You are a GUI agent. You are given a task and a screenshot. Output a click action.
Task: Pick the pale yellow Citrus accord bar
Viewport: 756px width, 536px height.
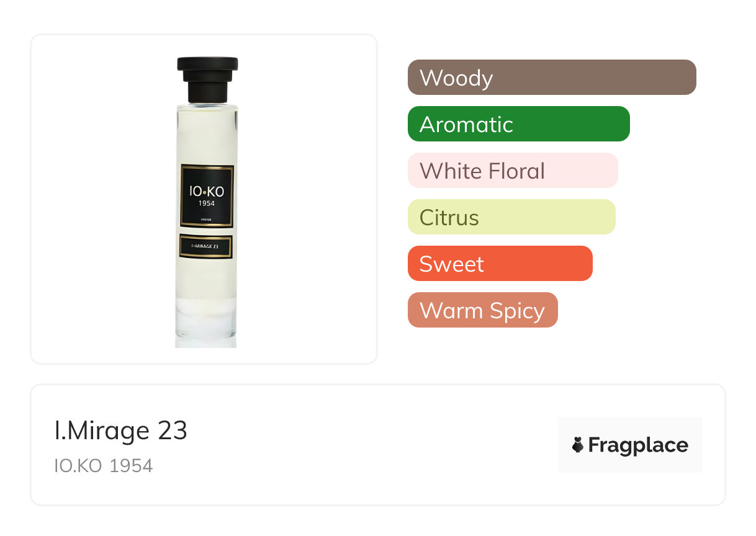click(x=511, y=217)
